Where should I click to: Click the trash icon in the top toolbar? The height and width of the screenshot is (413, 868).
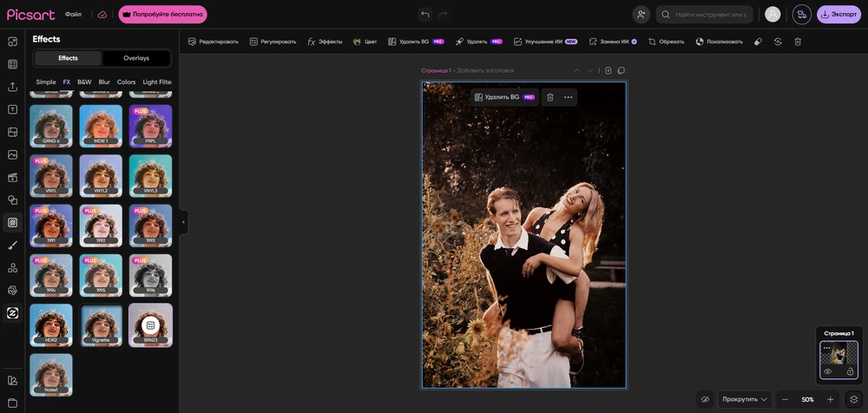(x=798, y=42)
